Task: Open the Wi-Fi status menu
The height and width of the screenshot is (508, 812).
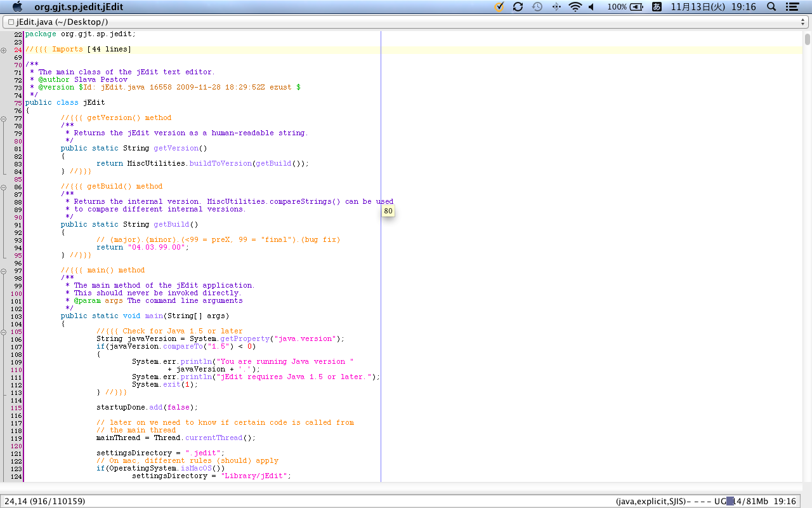Action: coord(575,7)
